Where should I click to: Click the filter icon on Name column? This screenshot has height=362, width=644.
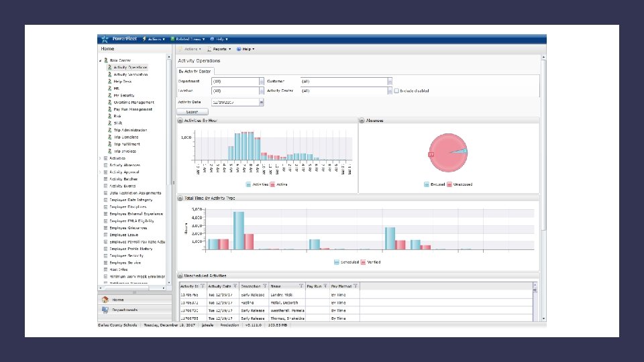pyautogui.click(x=301, y=286)
